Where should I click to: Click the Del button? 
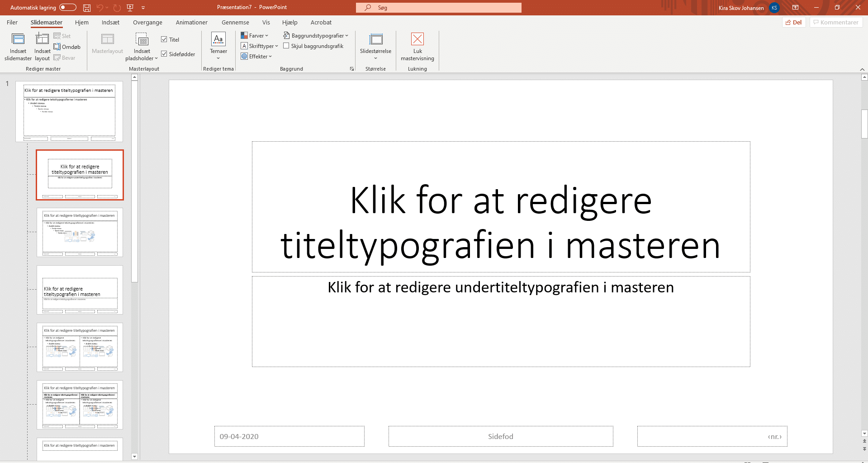point(794,22)
